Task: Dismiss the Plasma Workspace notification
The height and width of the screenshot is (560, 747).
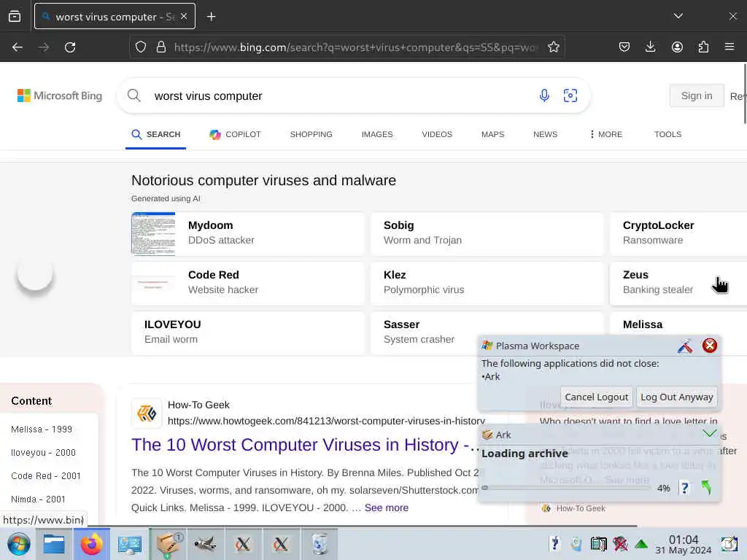Action: pos(709,346)
